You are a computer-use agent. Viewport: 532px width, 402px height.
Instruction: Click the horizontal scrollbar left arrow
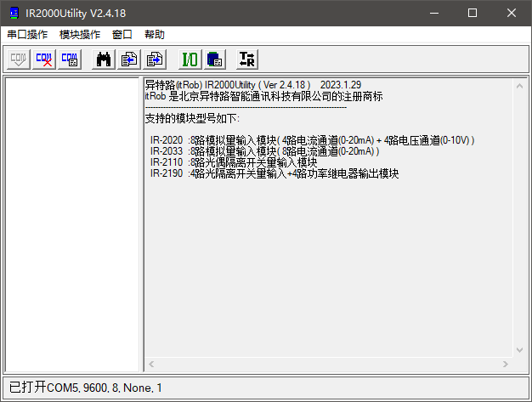point(151,364)
